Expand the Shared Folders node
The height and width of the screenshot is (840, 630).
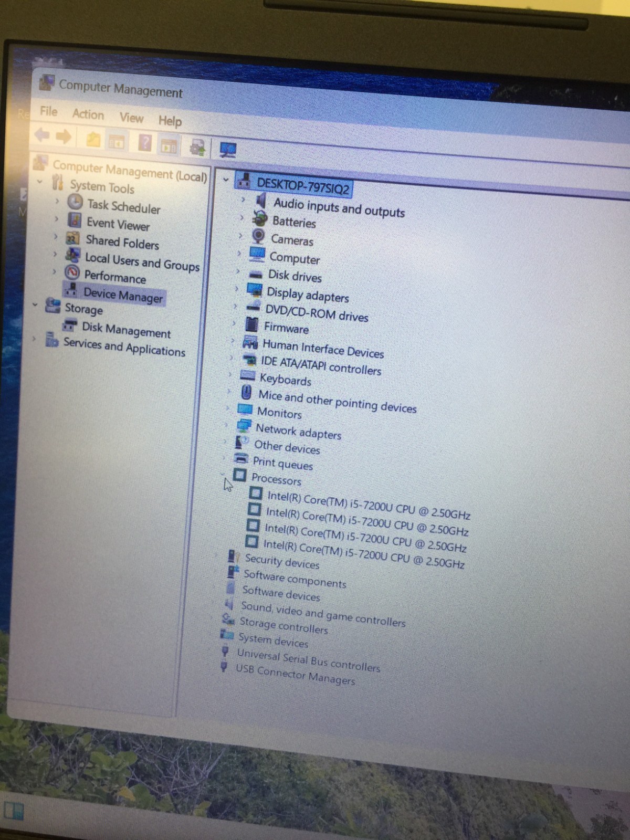coord(56,236)
